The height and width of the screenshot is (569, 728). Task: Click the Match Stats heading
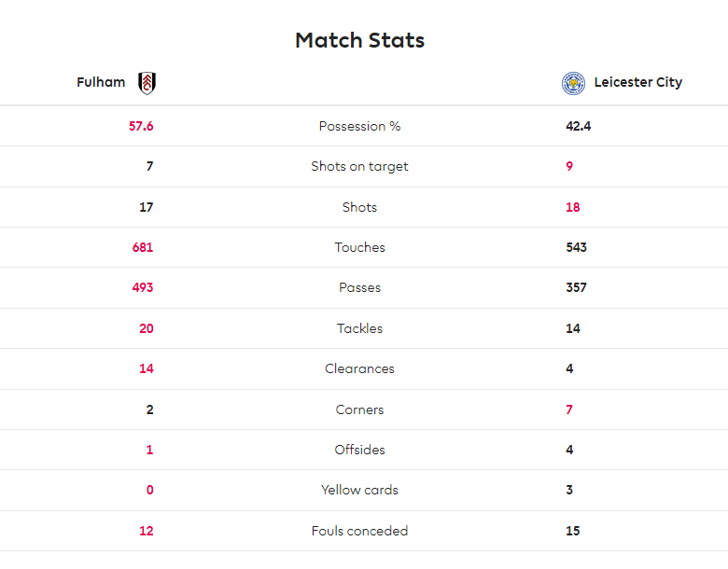coord(360,40)
